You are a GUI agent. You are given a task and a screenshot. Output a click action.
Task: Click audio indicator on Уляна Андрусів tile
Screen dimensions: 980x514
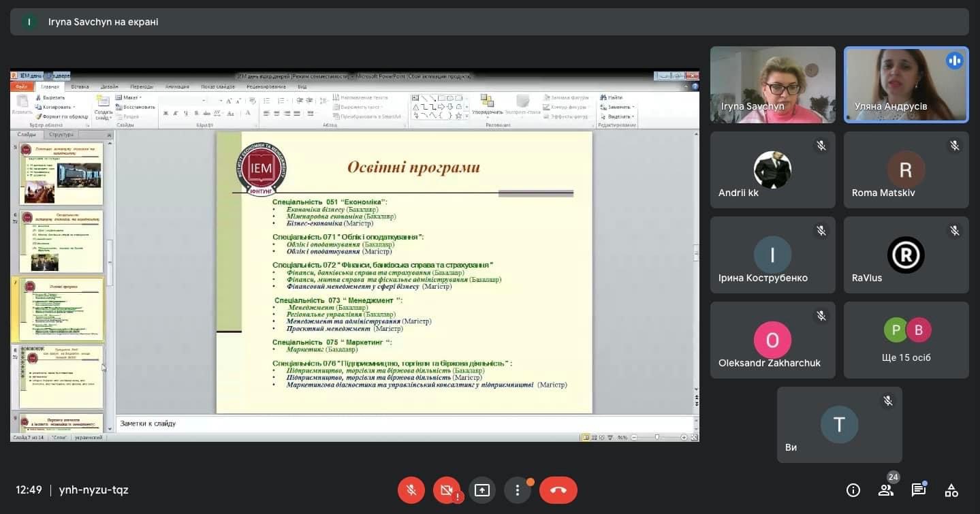954,61
